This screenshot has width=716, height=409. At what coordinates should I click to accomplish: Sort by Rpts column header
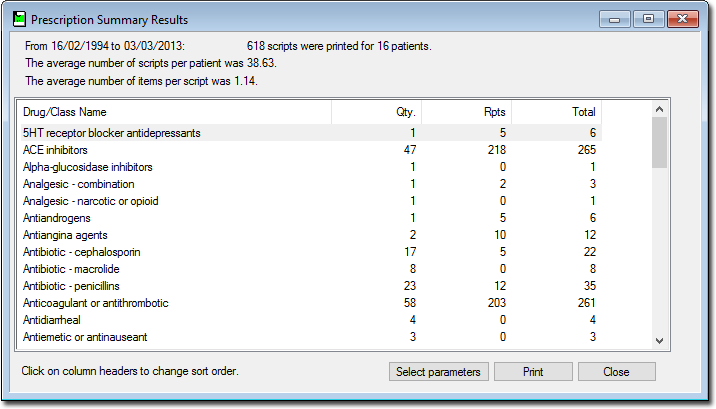(467, 112)
